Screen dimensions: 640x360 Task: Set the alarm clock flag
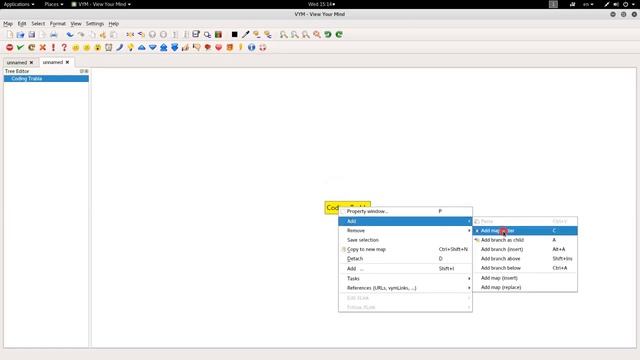pos(108,47)
